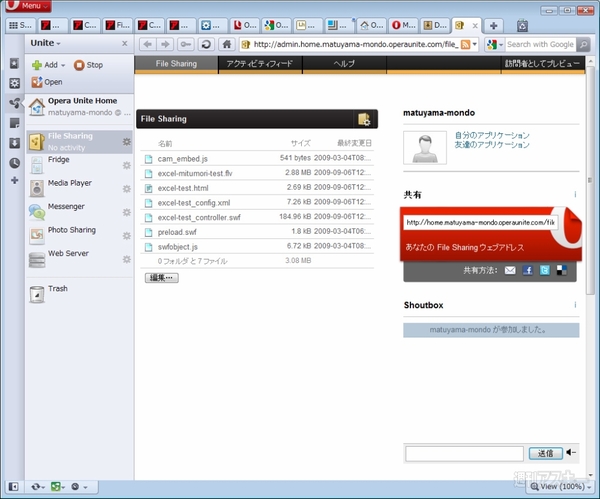The image size is (600, 499).
Task: Click the 送信 send button
Action: tap(546, 453)
